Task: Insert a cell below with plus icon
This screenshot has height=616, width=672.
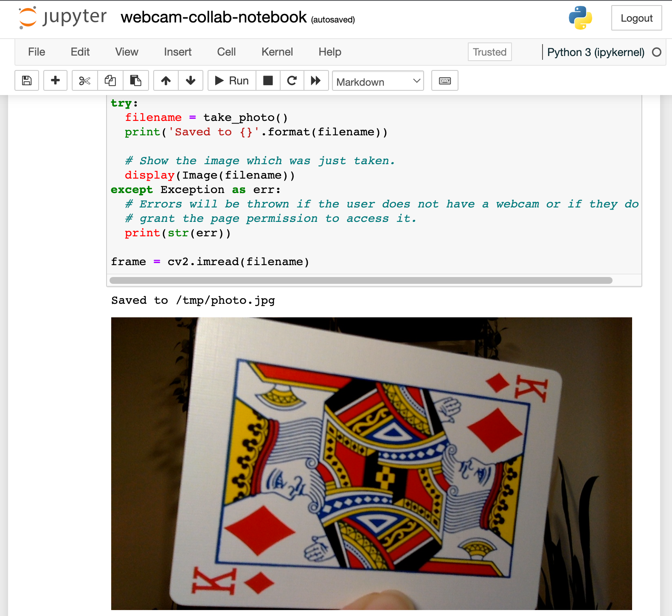Action: pos(55,81)
